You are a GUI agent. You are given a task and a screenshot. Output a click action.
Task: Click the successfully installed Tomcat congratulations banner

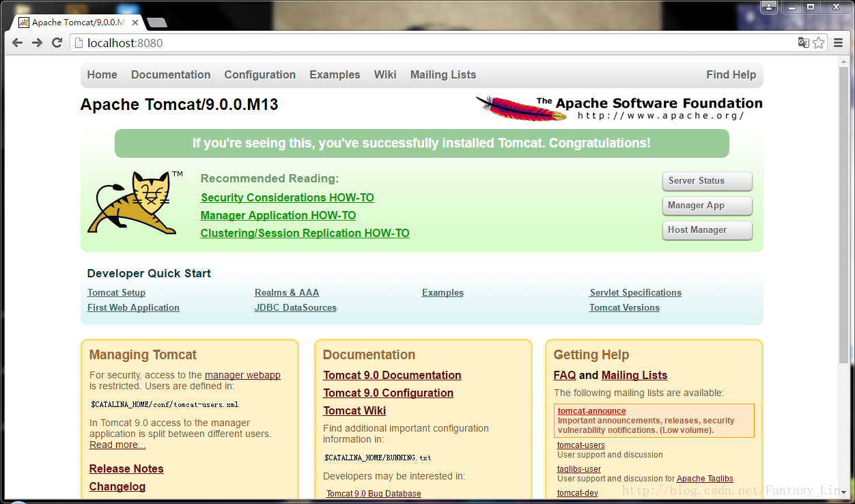(x=421, y=143)
